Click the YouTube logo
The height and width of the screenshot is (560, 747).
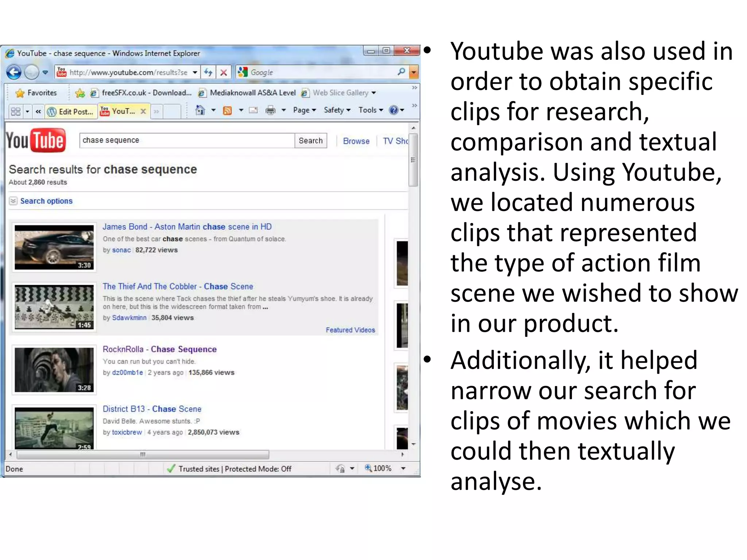[36, 140]
